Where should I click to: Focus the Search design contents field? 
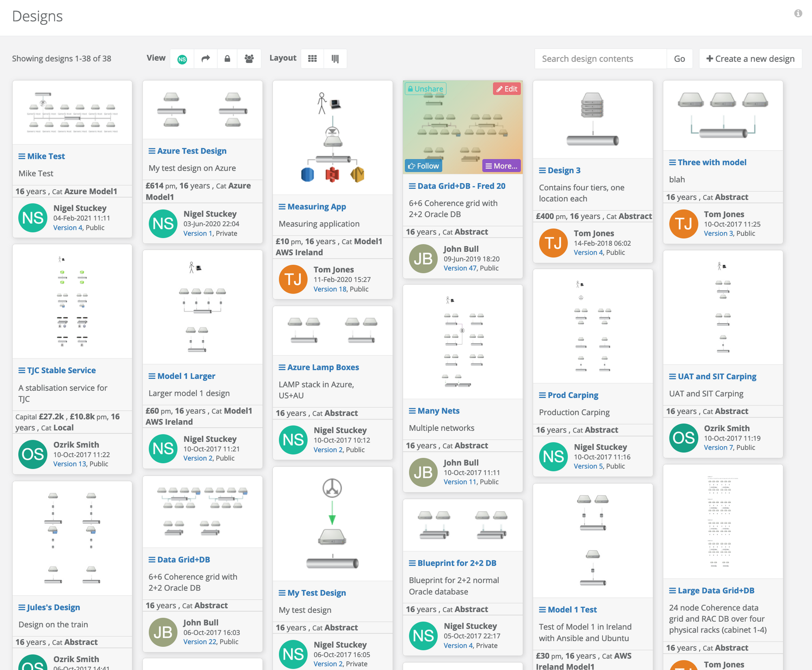pyautogui.click(x=600, y=59)
